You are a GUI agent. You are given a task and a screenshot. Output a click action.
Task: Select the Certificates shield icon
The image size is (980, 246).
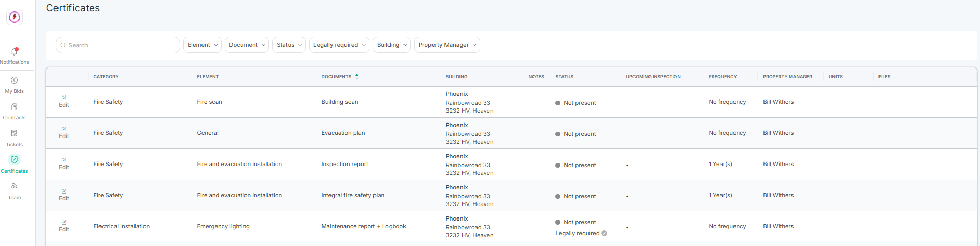point(15,159)
